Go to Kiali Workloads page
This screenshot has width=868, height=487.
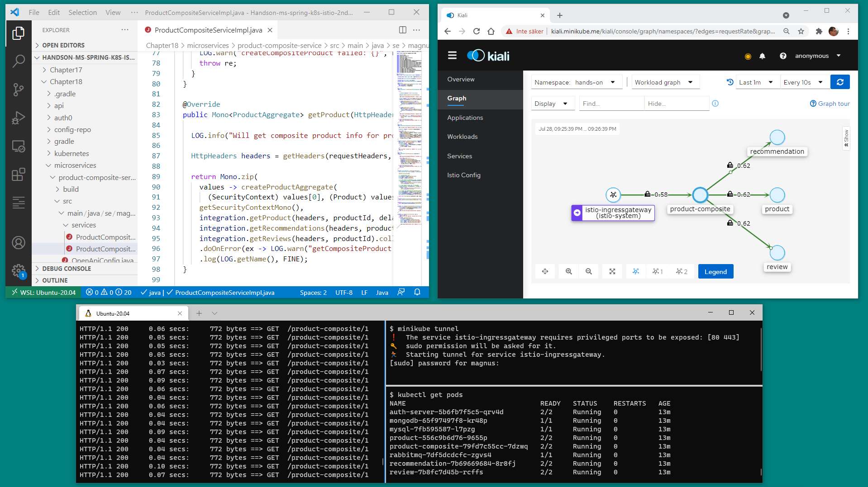[462, 137]
